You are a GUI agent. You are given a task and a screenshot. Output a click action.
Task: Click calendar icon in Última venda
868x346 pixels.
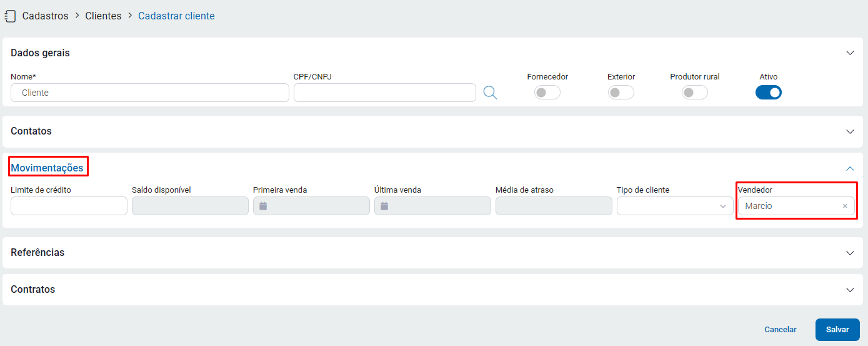(x=384, y=206)
